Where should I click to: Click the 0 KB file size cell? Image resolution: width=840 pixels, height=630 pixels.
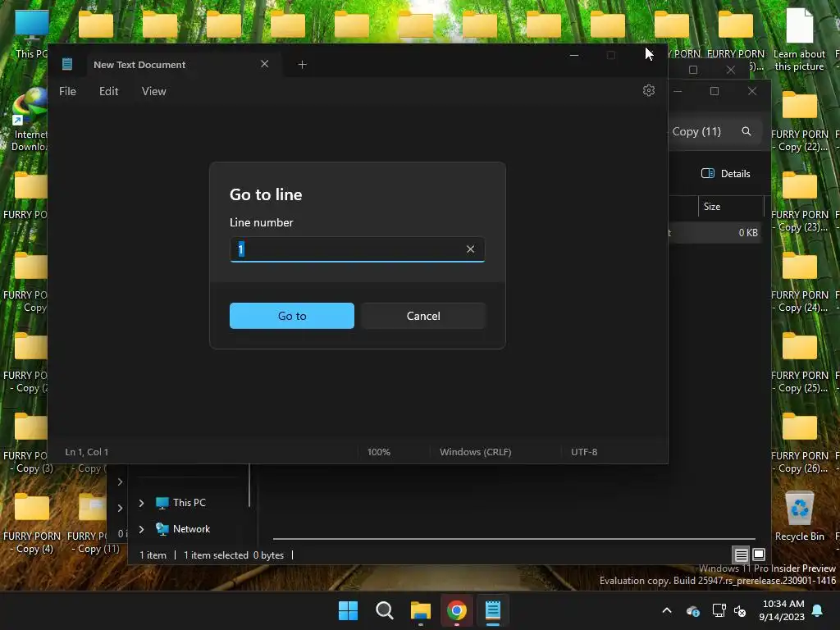[748, 233]
